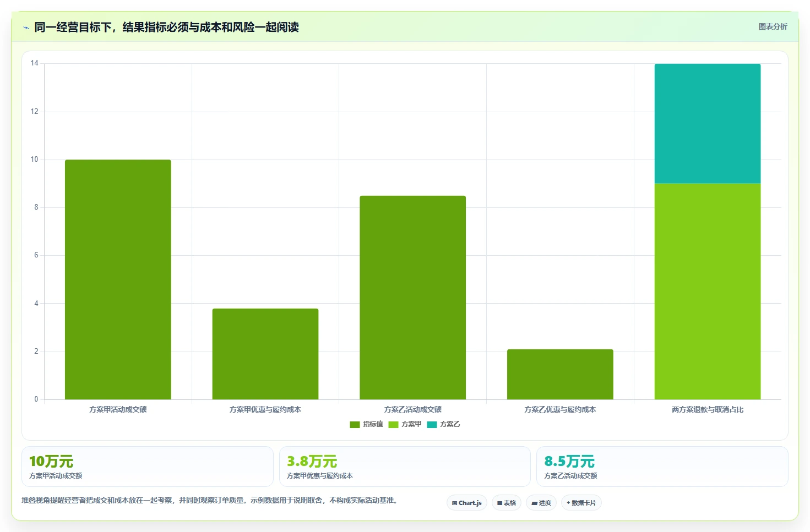810x532 pixels.
Task: Select the 进度 tag chip
Action: coord(541,503)
